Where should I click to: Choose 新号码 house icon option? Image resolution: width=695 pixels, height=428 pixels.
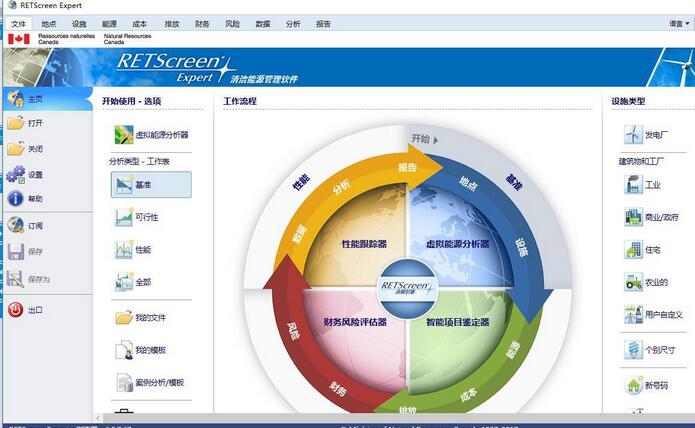click(x=646, y=385)
